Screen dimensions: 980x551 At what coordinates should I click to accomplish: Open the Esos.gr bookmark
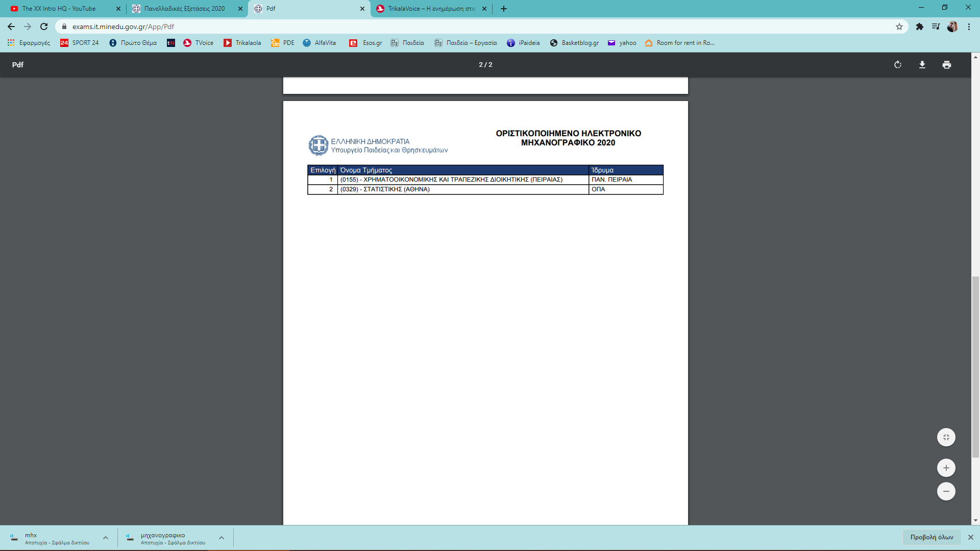point(366,43)
